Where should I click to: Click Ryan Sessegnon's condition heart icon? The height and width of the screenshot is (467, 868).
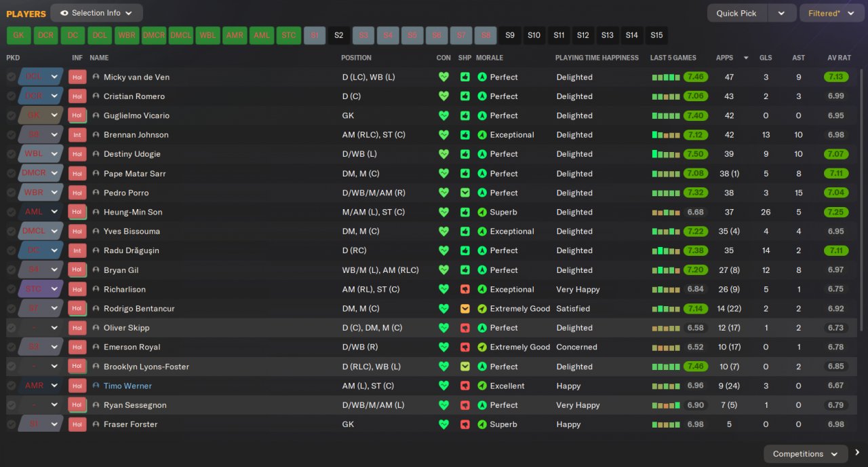pos(443,405)
